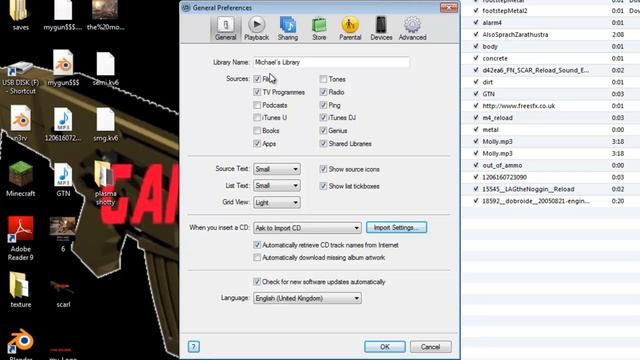Select the the%20mo... image thumbnail icon

pyautogui.click(x=105, y=16)
